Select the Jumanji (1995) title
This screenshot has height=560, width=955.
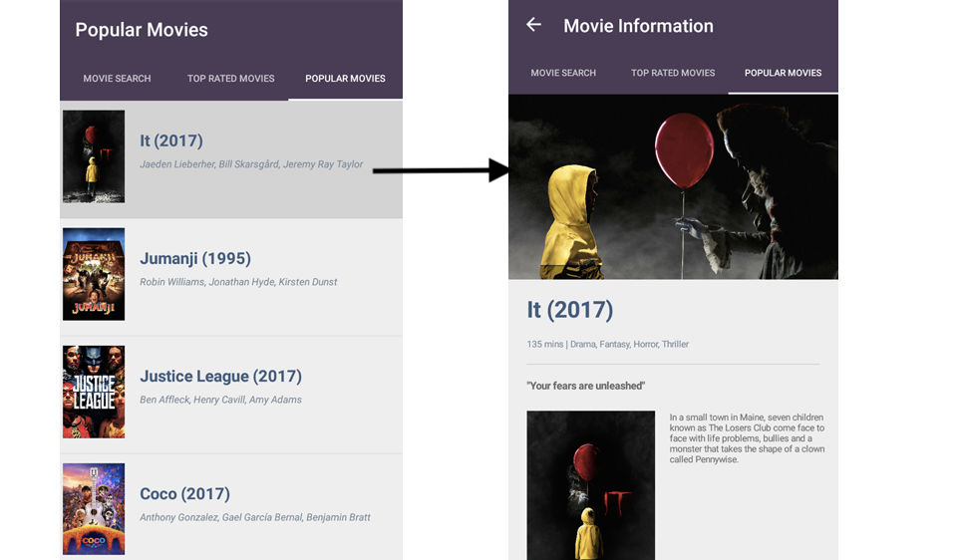tap(195, 259)
